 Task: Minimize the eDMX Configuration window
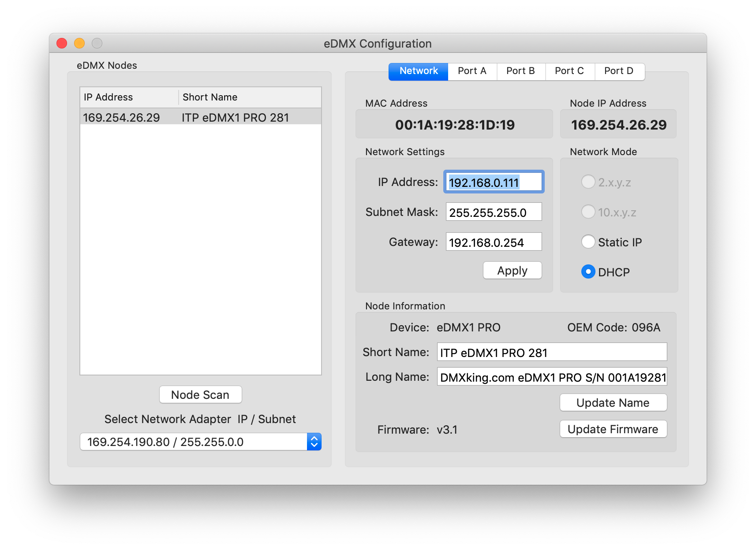[x=79, y=43]
